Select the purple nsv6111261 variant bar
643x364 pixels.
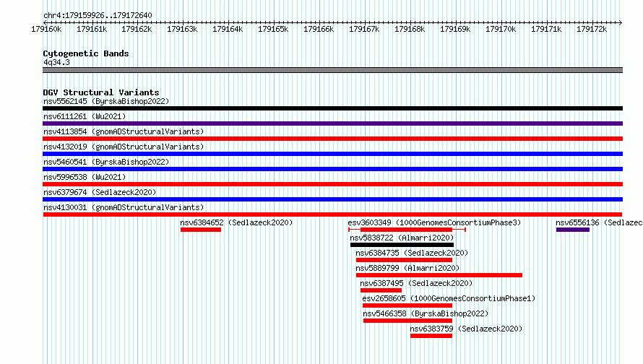(332, 123)
